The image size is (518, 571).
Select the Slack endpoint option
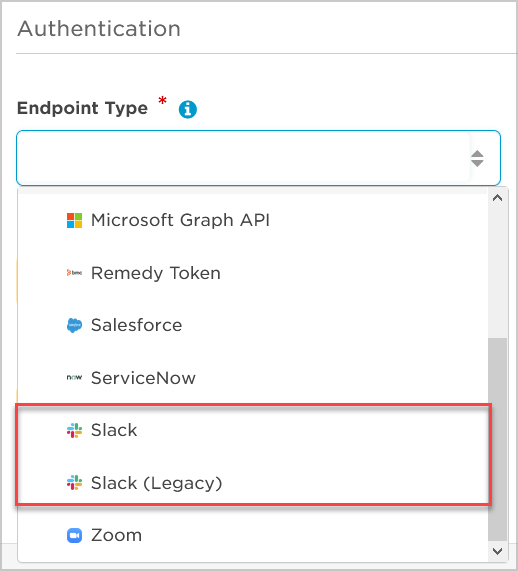pos(253,430)
